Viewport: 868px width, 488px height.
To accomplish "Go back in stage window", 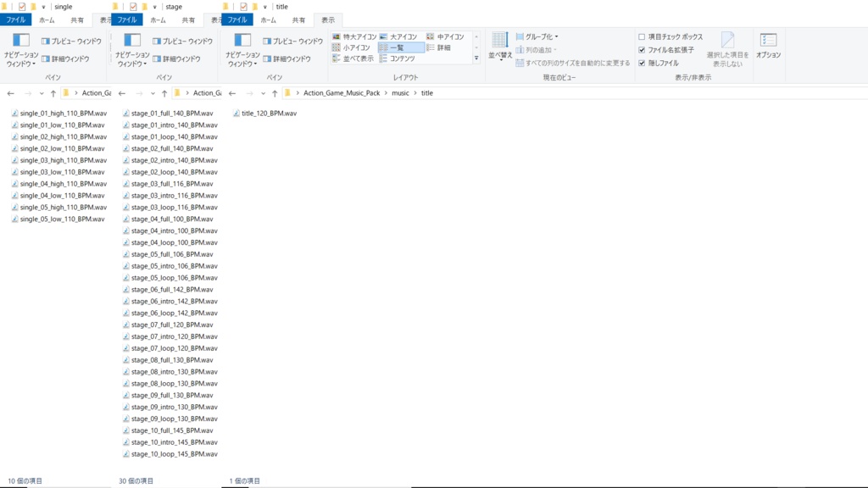I will tap(122, 93).
